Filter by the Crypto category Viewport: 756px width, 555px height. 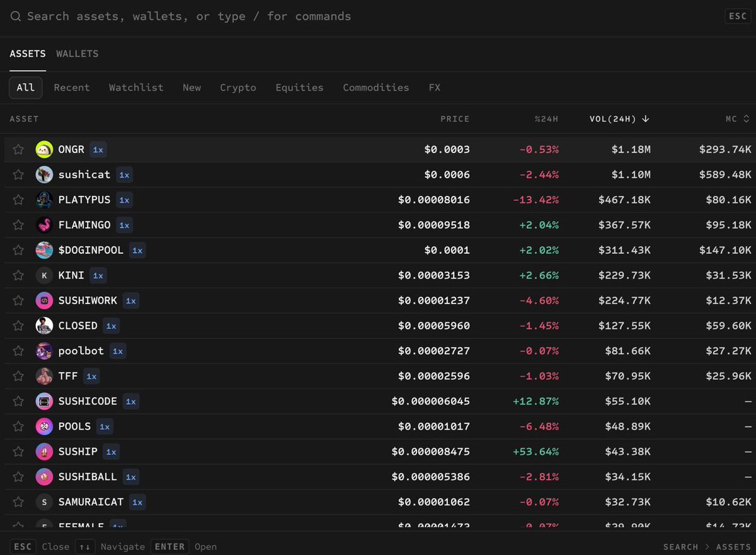click(x=238, y=88)
